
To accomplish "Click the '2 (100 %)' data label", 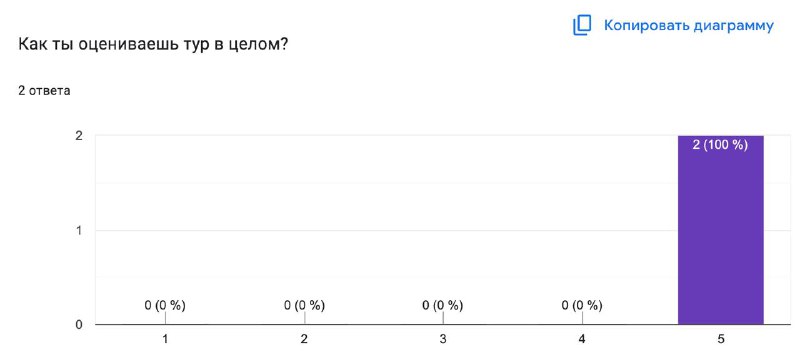I will [720, 145].
